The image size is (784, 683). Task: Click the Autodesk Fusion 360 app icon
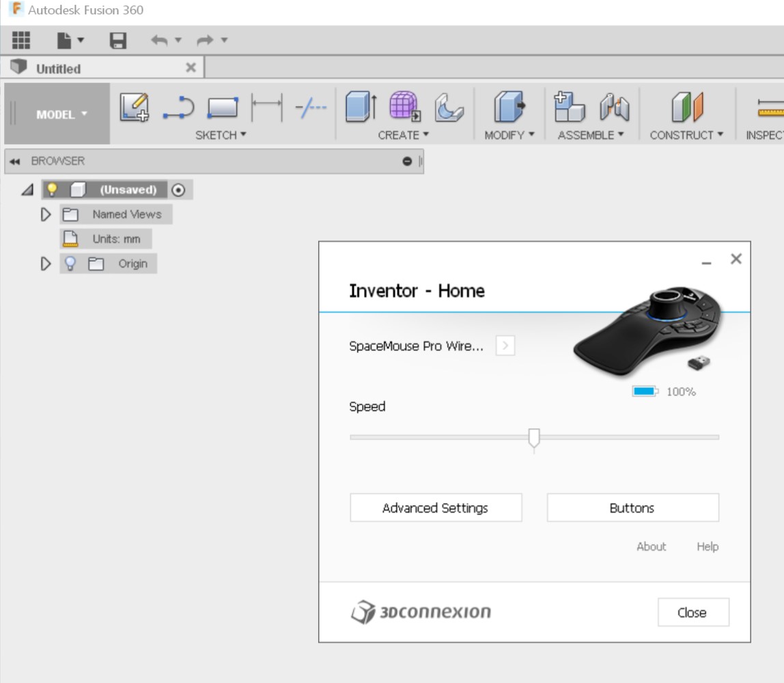pyautogui.click(x=16, y=9)
